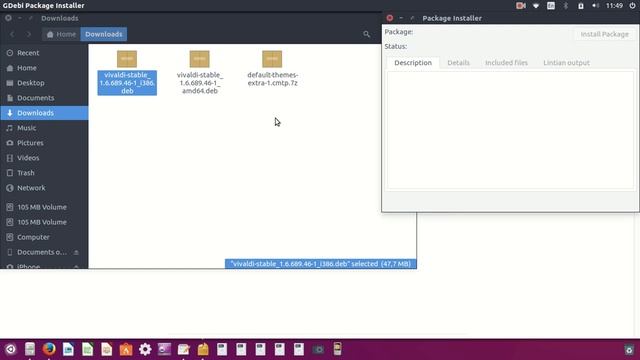Open Trash in the sidebar

click(44, 173)
